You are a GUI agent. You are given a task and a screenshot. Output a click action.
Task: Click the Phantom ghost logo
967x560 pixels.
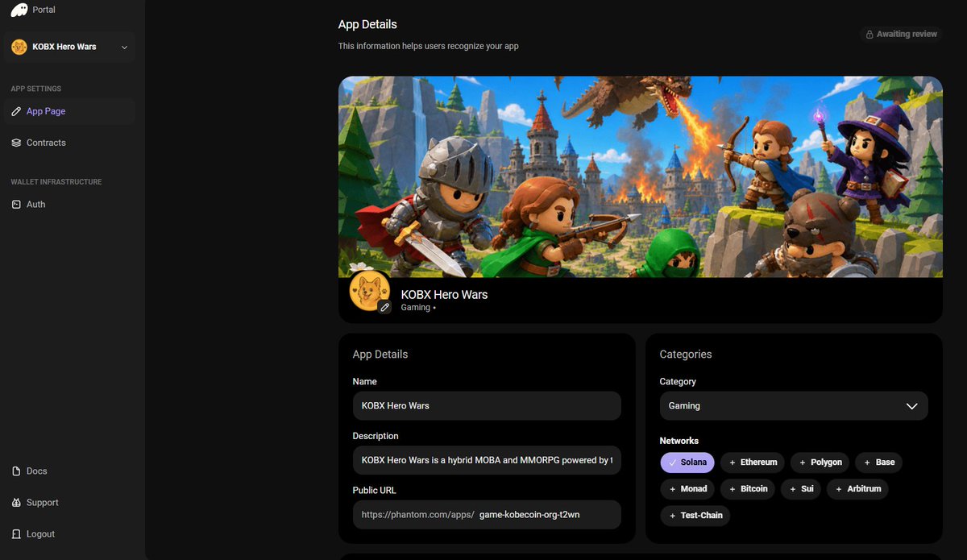(x=19, y=10)
